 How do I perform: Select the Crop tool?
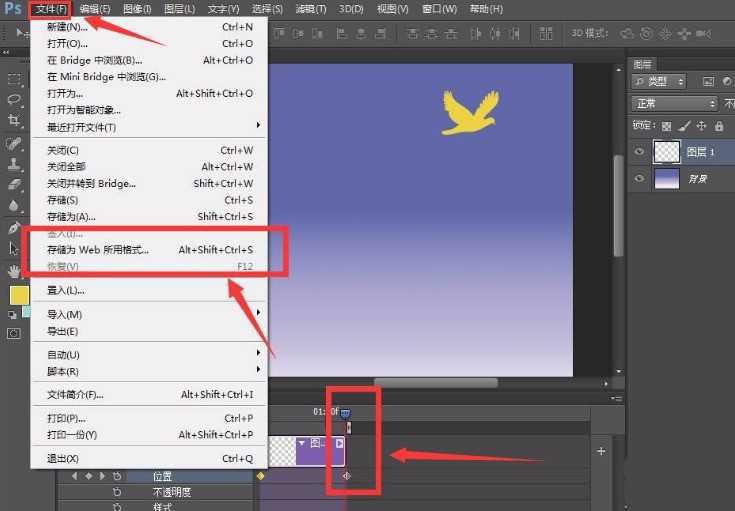[14, 121]
